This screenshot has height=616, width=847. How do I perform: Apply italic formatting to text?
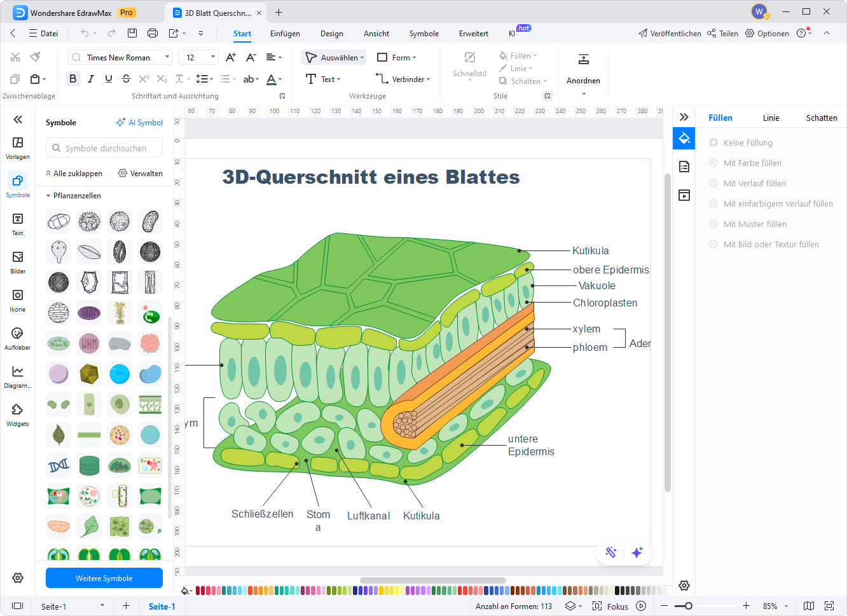click(90, 79)
